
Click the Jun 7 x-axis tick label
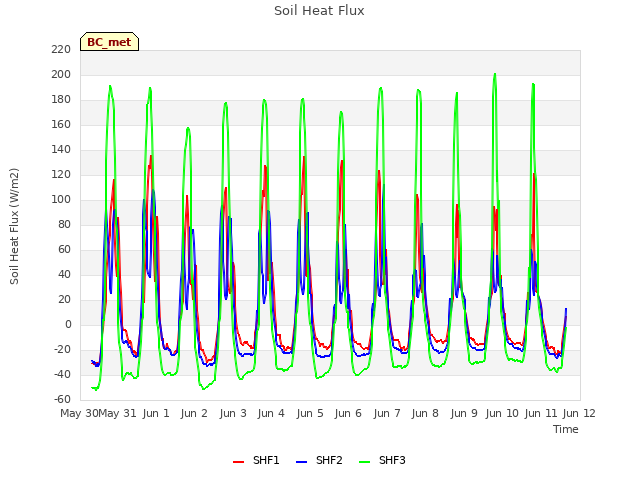coord(387,413)
